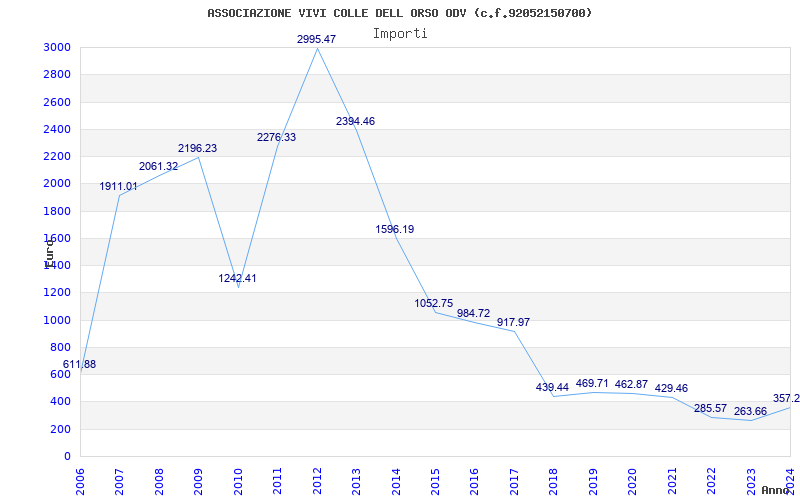Click the value 2061.32

(158, 166)
